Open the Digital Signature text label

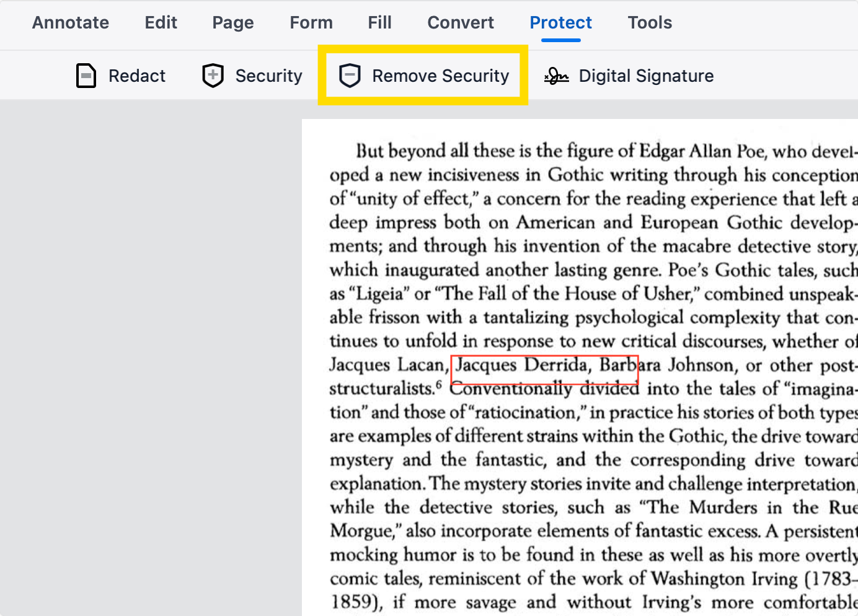click(x=646, y=76)
